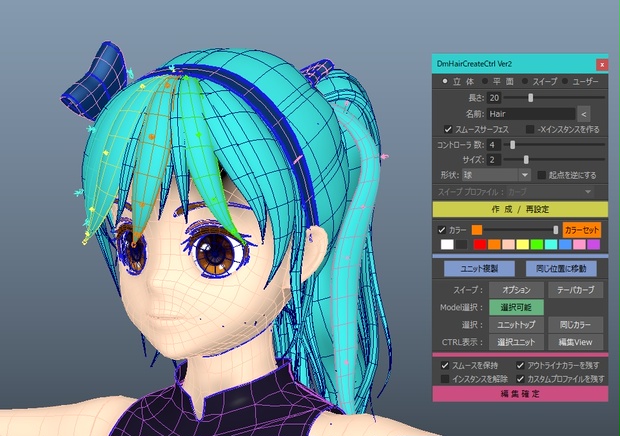Image resolution: width=620 pixels, height=436 pixels.
Task: Pick the cyan color swatch
Action: 551,245
